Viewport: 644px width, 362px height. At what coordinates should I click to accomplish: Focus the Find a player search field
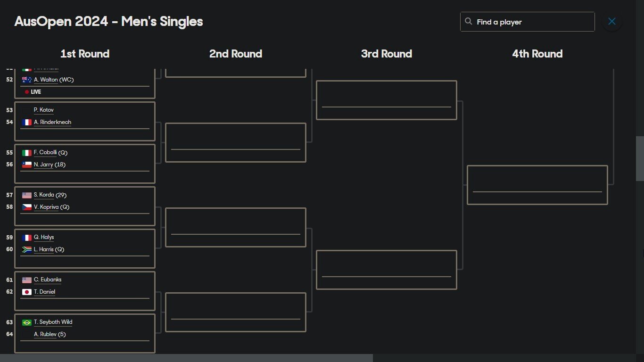pos(527,22)
